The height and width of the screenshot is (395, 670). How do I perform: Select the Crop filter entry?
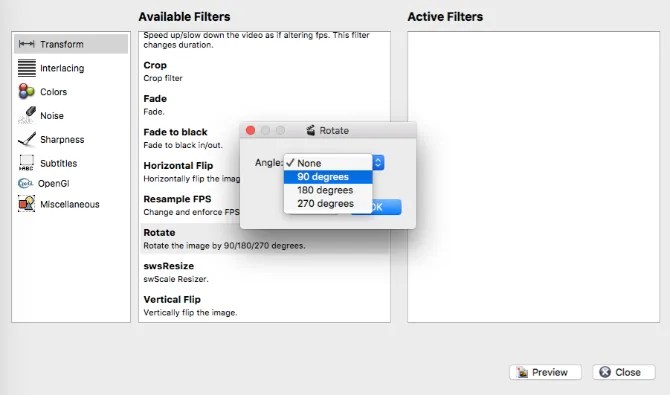tap(264, 71)
